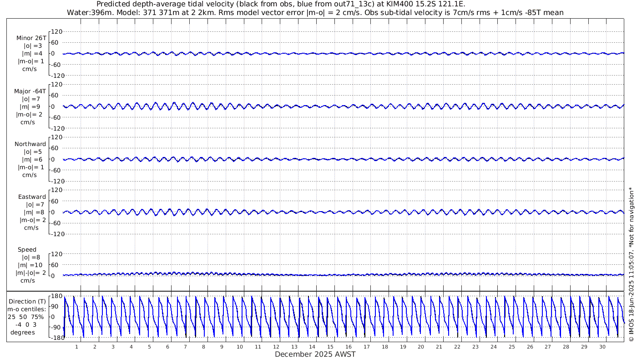The width and height of the screenshot is (637, 364).
Task: Click day '15' on the date axis
Action: point(330,347)
